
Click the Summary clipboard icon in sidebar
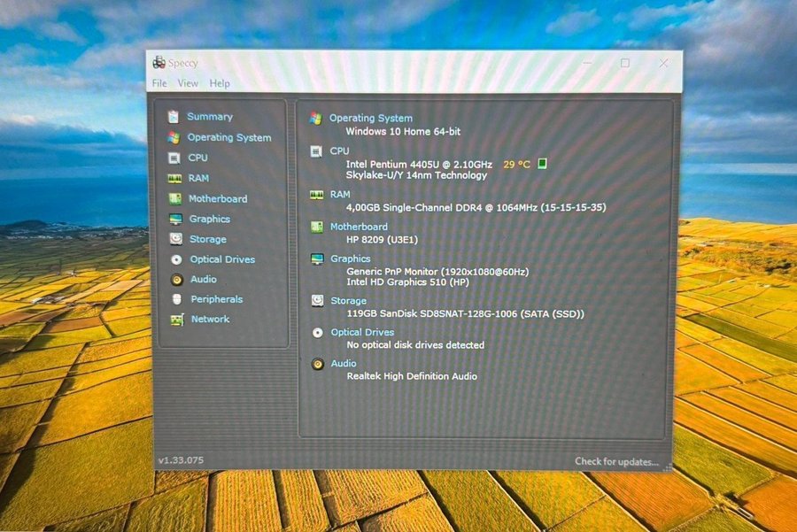pos(174,117)
